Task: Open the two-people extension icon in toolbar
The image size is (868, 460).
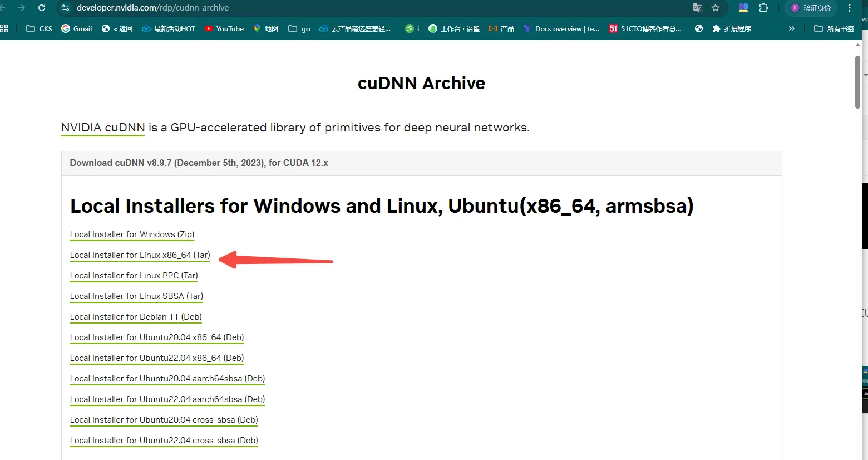Action: point(743,8)
